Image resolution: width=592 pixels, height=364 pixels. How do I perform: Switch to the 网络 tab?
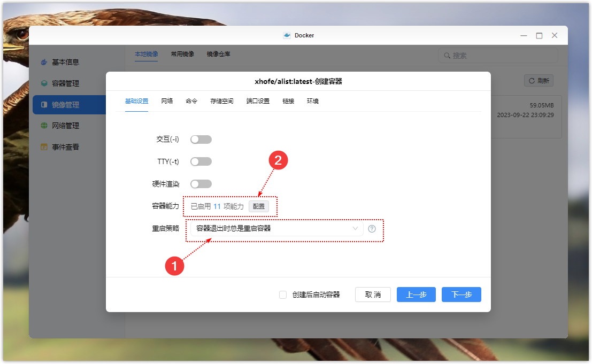click(167, 101)
